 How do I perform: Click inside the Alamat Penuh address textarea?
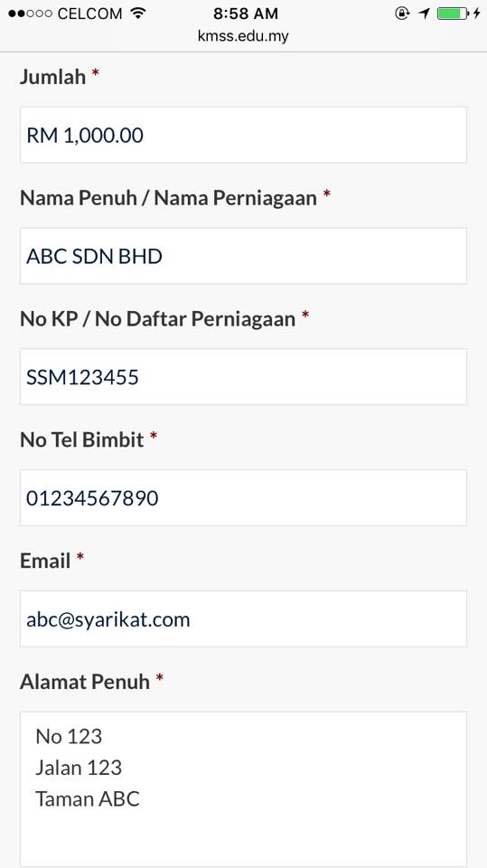click(244, 789)
